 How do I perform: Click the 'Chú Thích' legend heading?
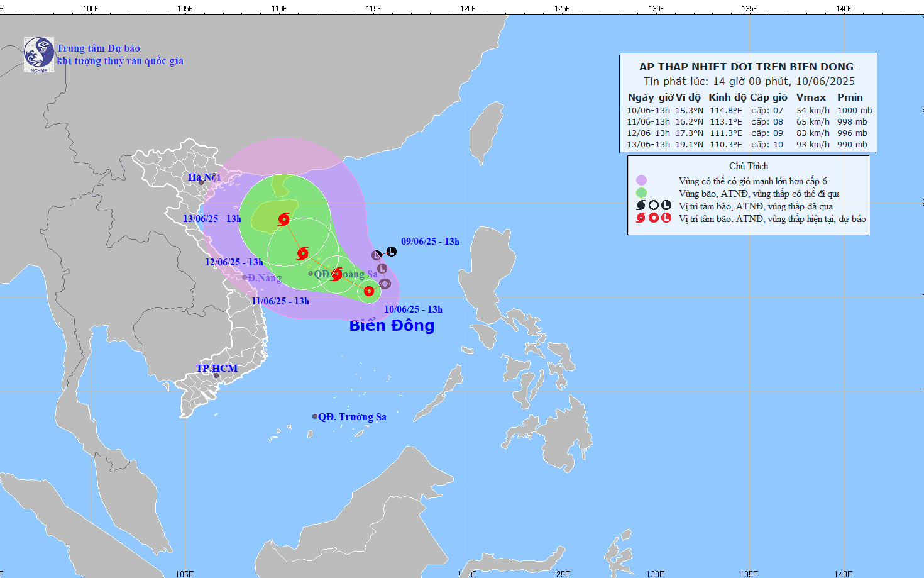coord(749,166)
